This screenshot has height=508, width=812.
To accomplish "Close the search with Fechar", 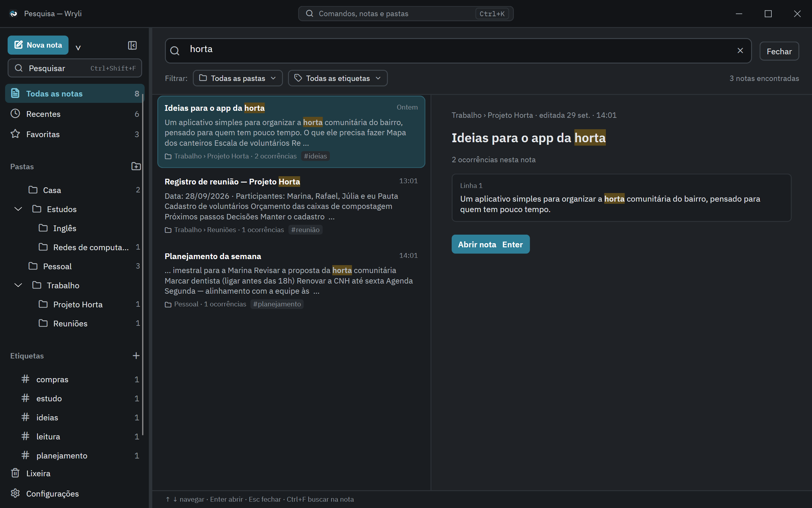I will (779, 51).
